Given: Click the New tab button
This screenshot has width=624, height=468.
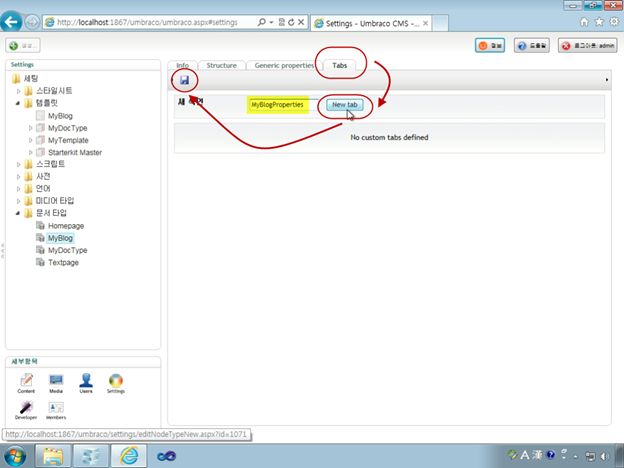Looking at the screenshot, I should click(x=345, y=105).
